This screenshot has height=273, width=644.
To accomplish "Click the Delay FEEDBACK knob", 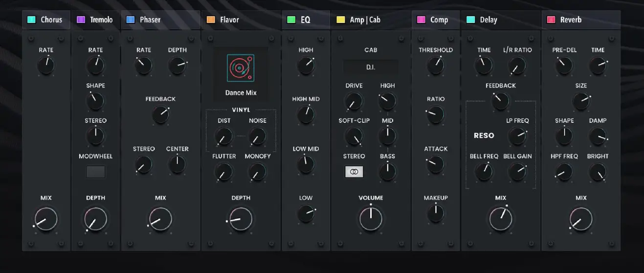I will click(501, 101).
